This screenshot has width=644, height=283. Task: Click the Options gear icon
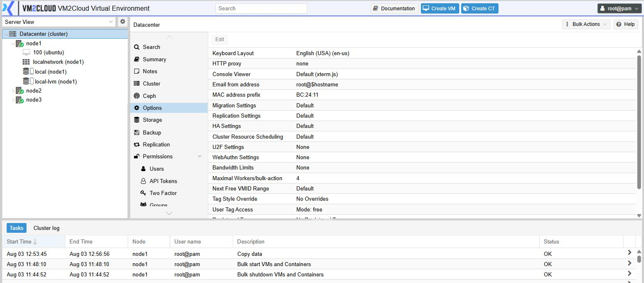tap(137, 108)
